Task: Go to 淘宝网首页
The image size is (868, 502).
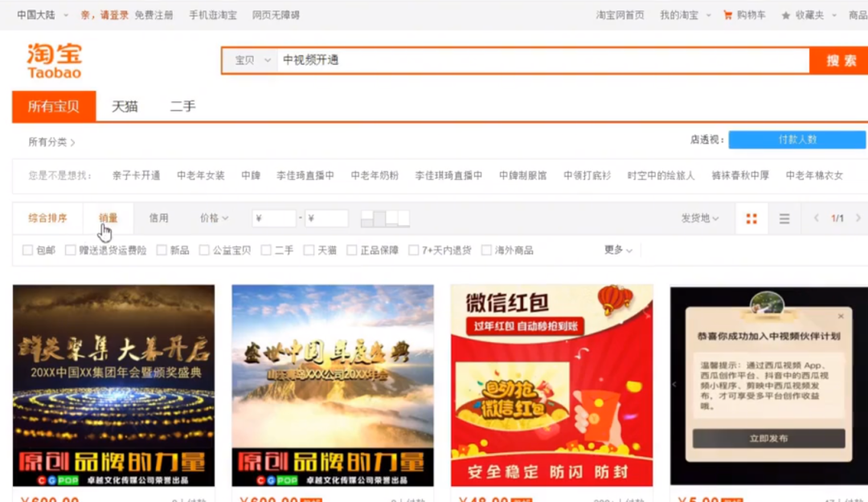Action: pyautogui.click(x=620, y=15)
